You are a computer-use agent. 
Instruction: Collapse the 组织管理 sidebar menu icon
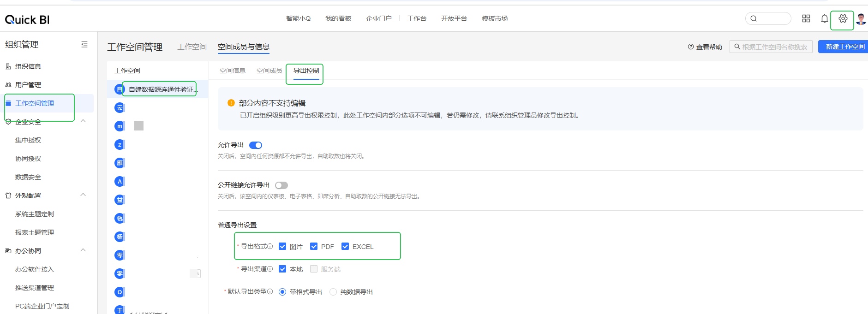click(x=84, y=44)
